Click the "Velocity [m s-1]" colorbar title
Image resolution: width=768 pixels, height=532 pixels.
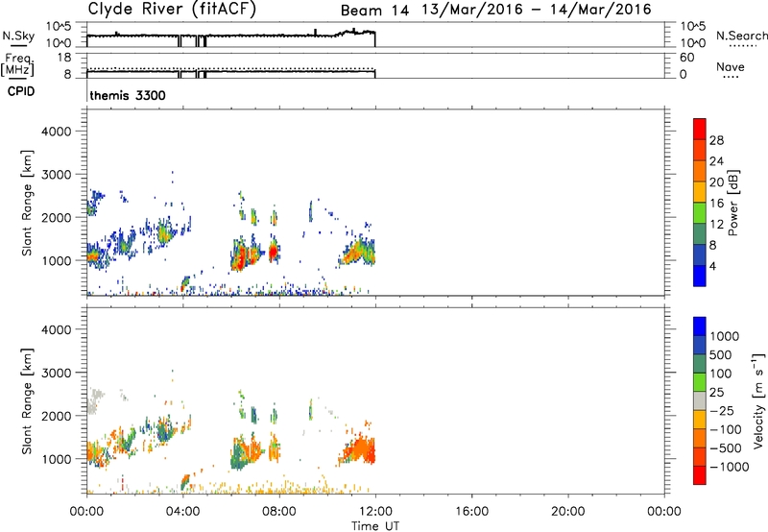pos(758,400)
